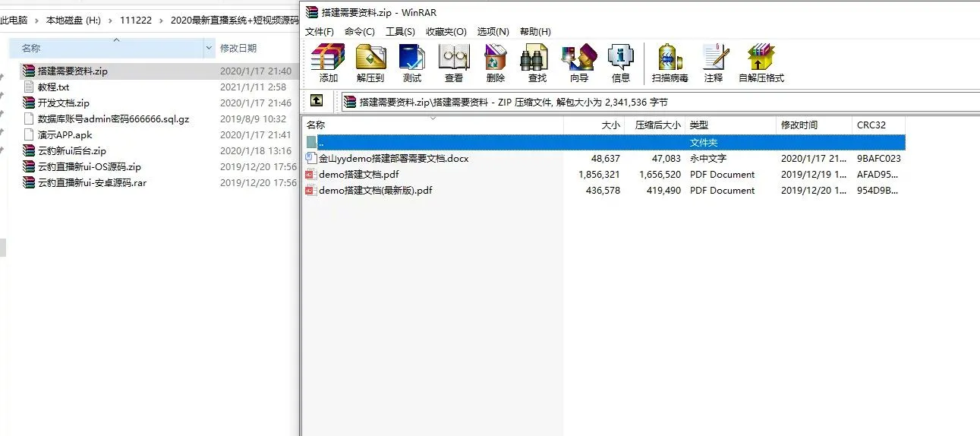Click the file icon of 数据库账号admin密码666666.sql.gz
This screenshot has height=436, width=980.
coord(29,118)
